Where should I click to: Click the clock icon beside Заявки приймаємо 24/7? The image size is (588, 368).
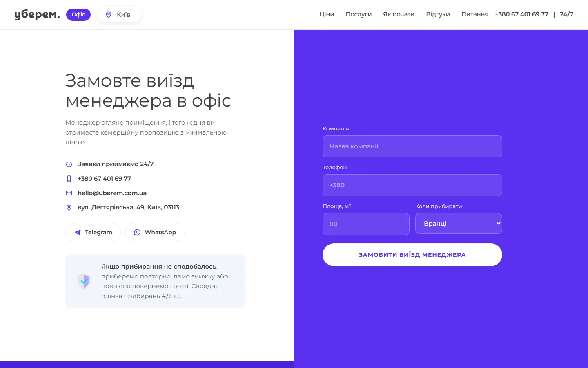69,164
